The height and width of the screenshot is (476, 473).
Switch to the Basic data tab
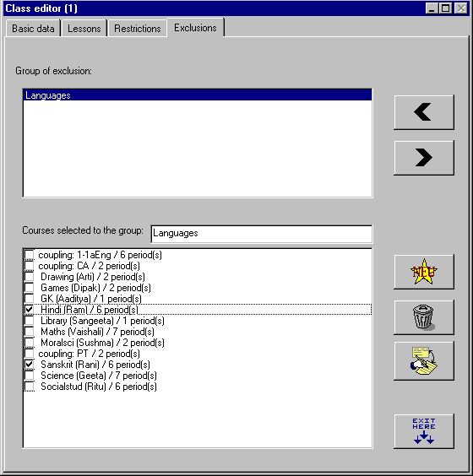(x=33, y=29)
